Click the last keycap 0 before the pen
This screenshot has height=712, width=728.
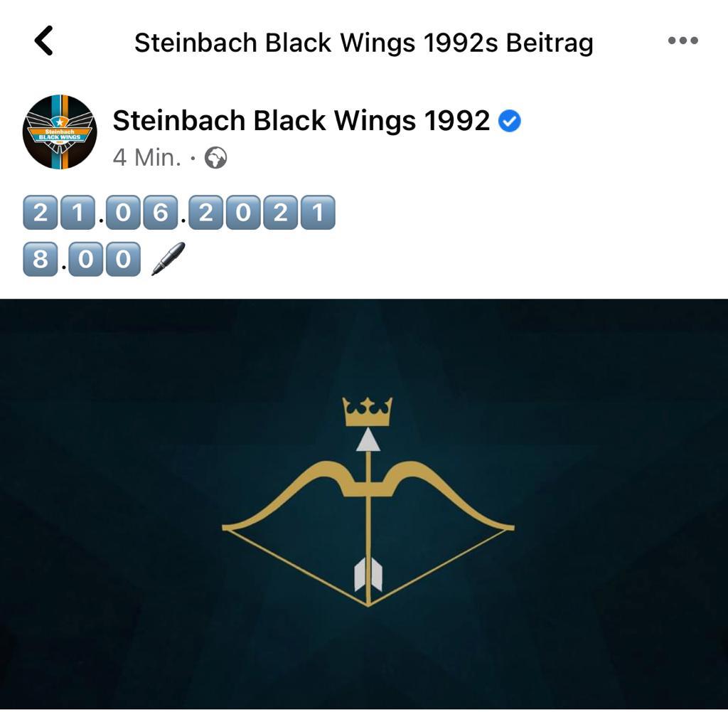point(123,259)
